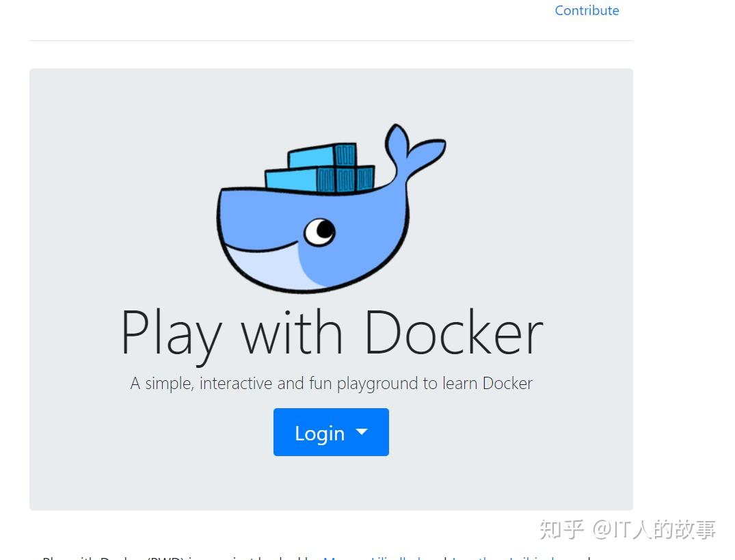Click the Docker whale logo
Viewport: 735px width, 560px height.
pyautogui.click(x=328, y=219)
